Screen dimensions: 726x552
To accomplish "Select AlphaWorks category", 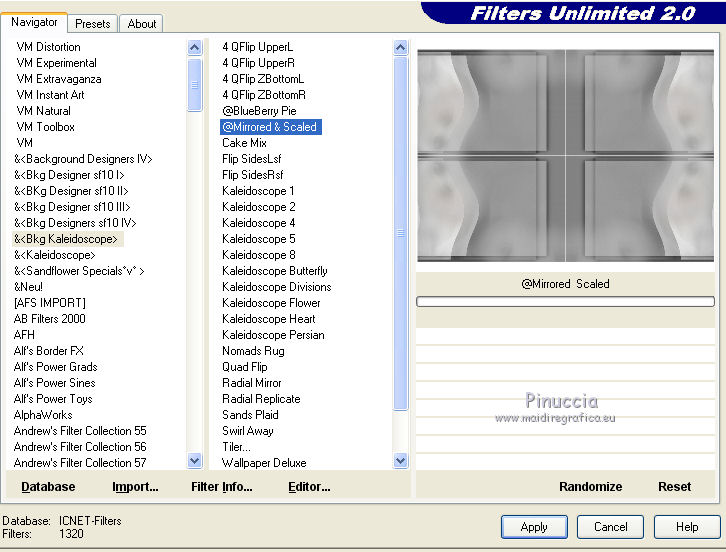I will (x=43, y=415).
